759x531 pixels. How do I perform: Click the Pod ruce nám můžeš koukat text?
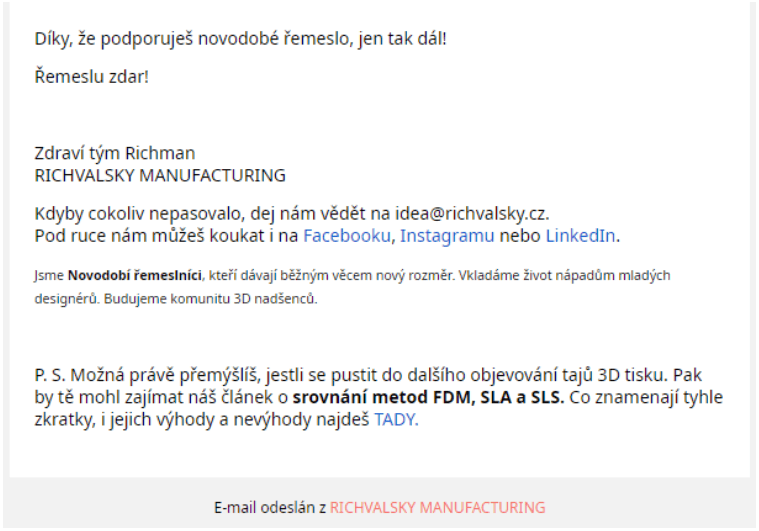[x=150, y=236]
